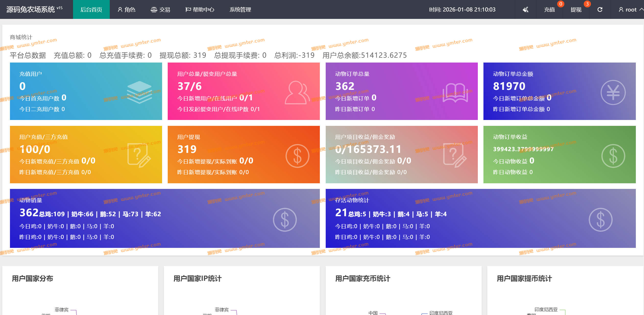
Task: Open the root user dropdown menu
Action: click(630, 10)
